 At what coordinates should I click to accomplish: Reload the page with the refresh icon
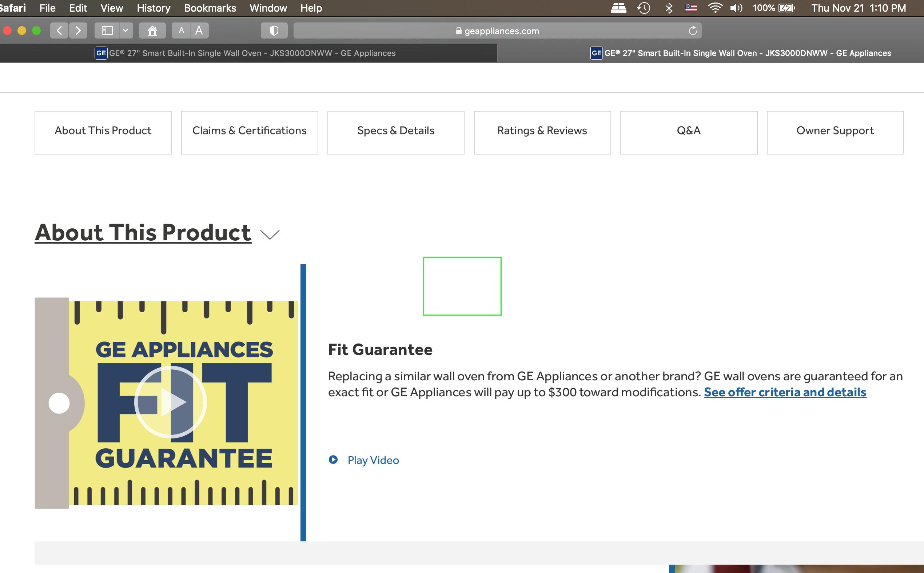693,30
